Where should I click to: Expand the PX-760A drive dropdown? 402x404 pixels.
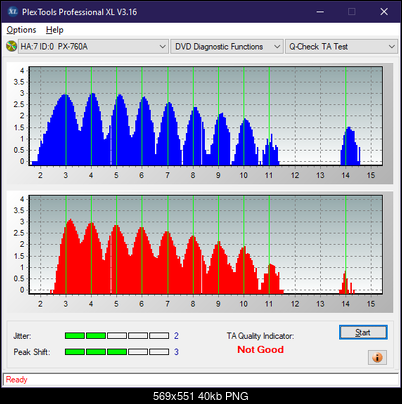tap(93, 47)
